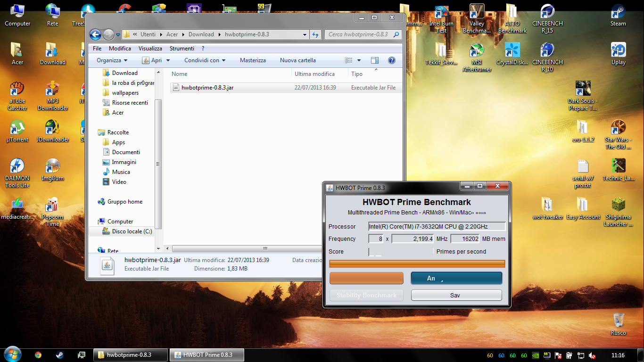This screenshot has width=644, height=362.
Task: Click the Explorer horizontal scrollbar
Action: [265, 248]
